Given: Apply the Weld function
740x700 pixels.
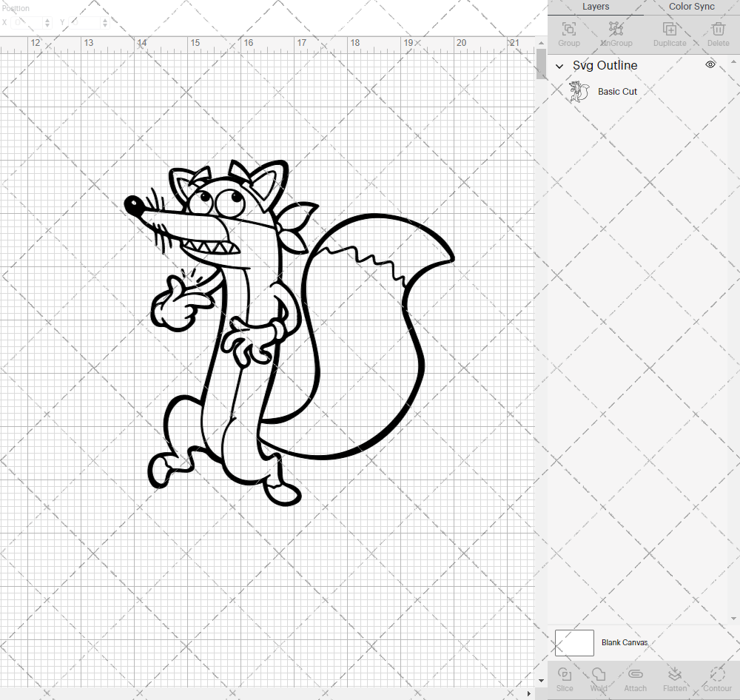Looking at the screenshot, I should pyautogui.click(x=599, y=679).
